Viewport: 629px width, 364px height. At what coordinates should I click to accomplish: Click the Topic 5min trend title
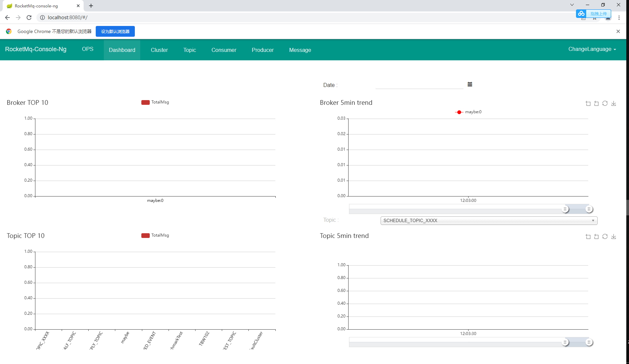tap(344, 236)
